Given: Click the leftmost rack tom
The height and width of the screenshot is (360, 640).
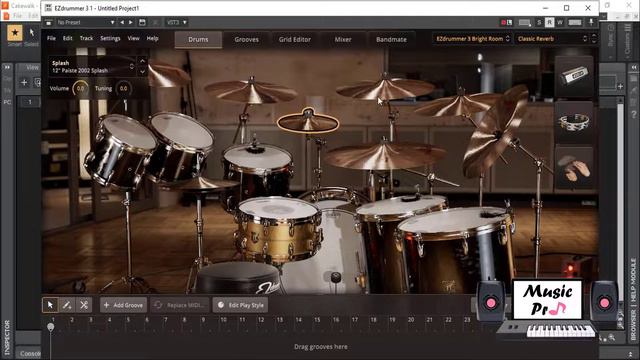Looking at the screenshot, I should pos(120,151).
